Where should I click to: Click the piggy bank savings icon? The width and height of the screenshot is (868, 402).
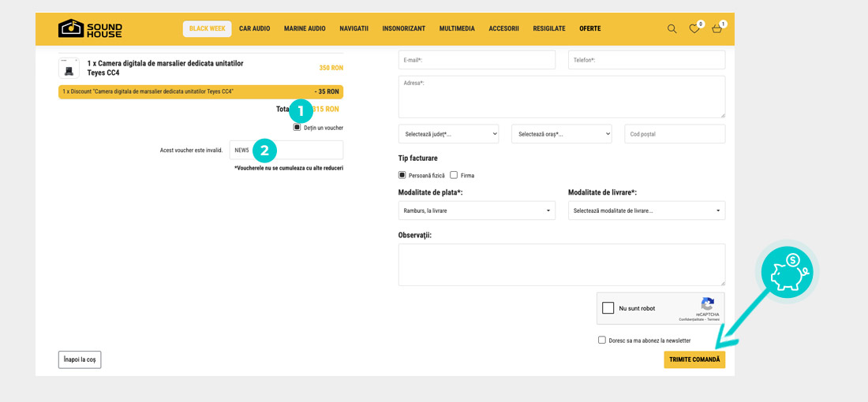pos(786,273)
